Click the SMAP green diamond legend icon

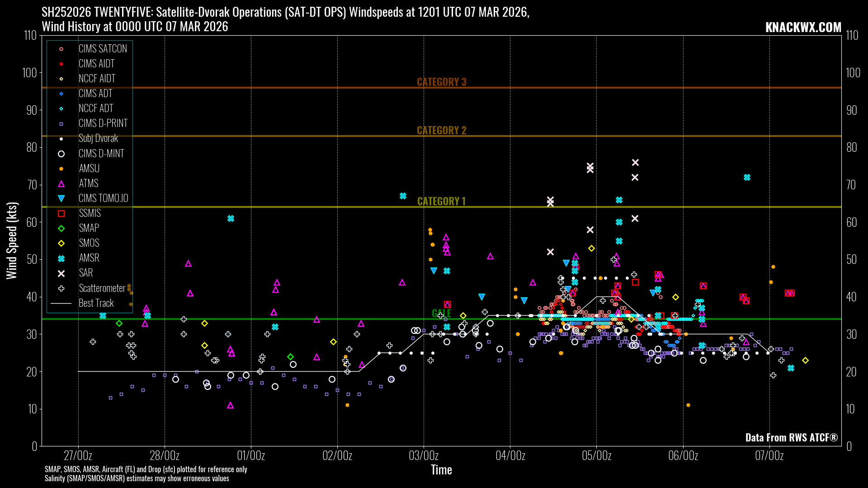click(x=61, y=228)
